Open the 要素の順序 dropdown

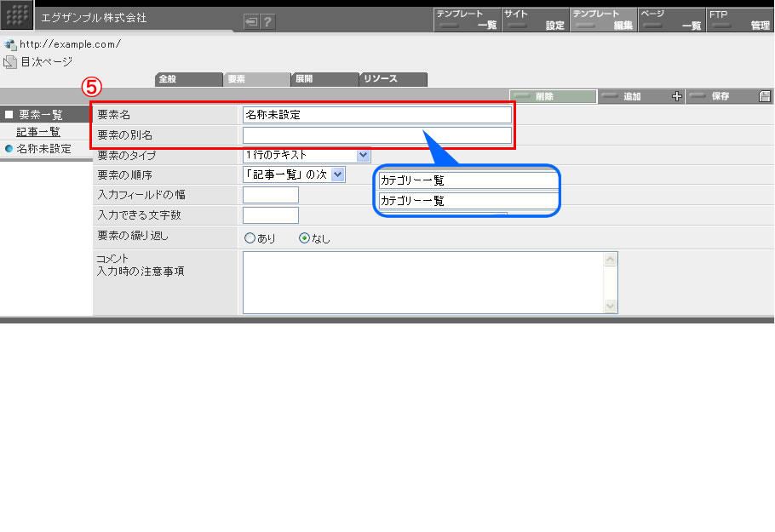(x=338, y=174)
